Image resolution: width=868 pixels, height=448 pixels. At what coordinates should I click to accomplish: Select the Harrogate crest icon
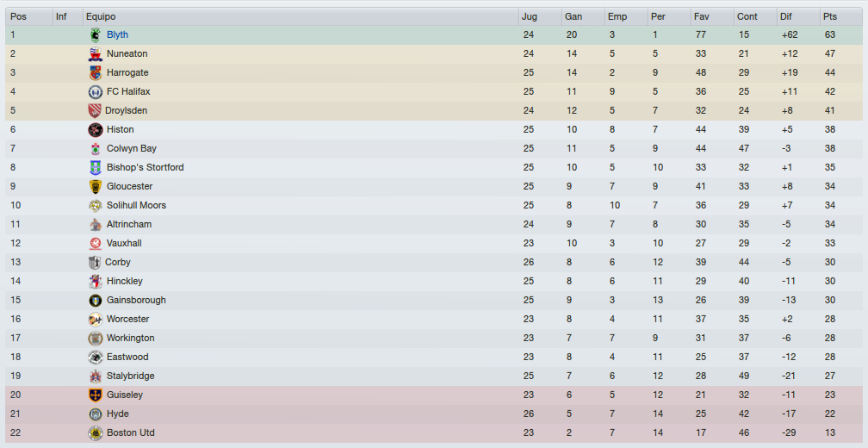pos(96,72)
